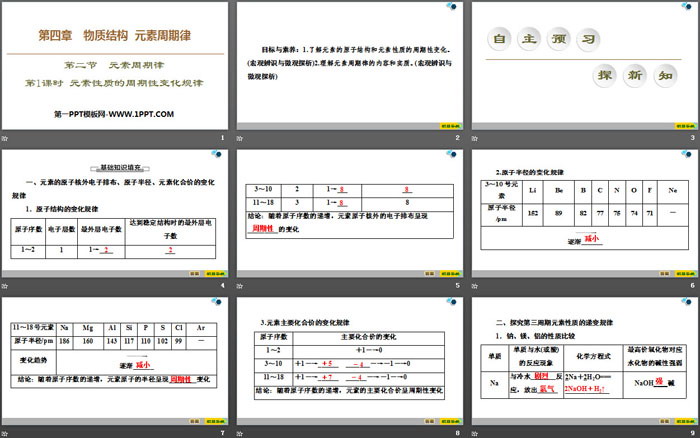Viewport: 700px width, 438px height.
Task: Click slide number label 3
Action: pos(692,138)
